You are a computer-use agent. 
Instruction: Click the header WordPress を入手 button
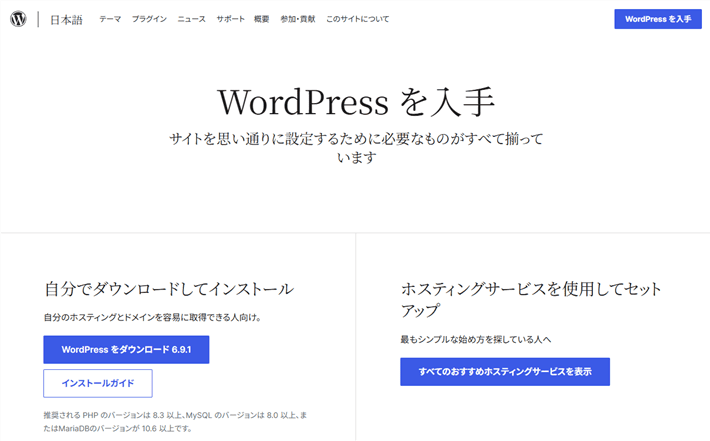658,19
